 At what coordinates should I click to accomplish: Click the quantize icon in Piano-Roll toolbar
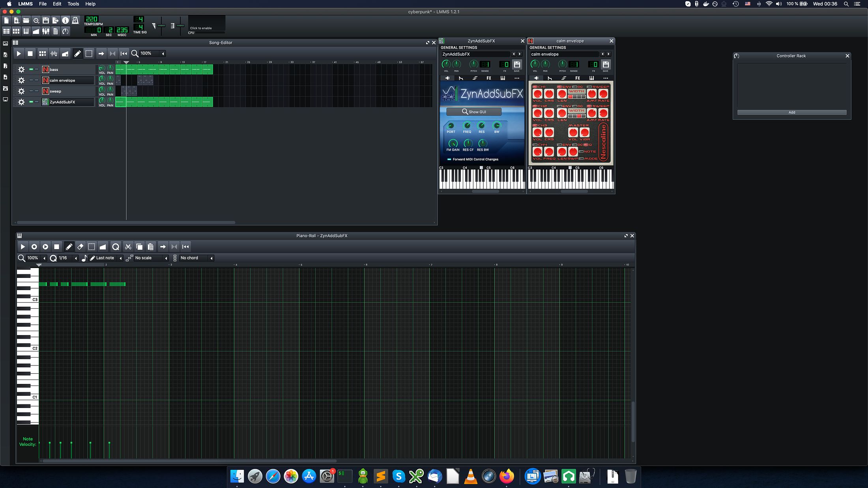click(116, 247)
